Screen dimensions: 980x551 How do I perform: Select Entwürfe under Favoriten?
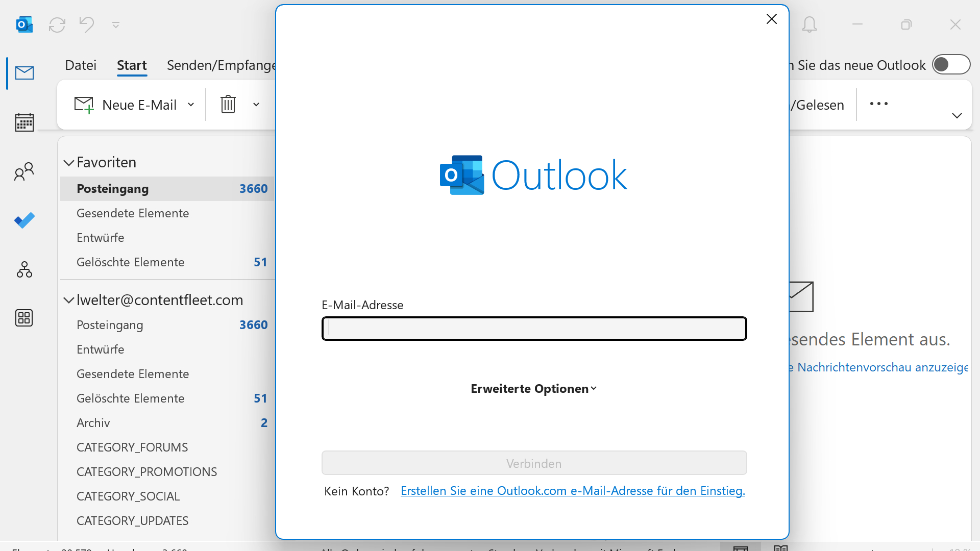pyautogui.click(x=167, y=238)
